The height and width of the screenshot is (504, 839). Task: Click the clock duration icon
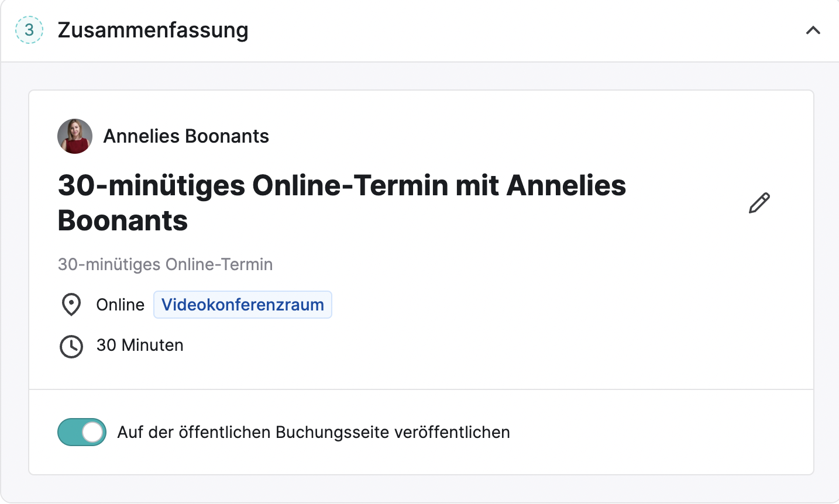coord(71,346)
